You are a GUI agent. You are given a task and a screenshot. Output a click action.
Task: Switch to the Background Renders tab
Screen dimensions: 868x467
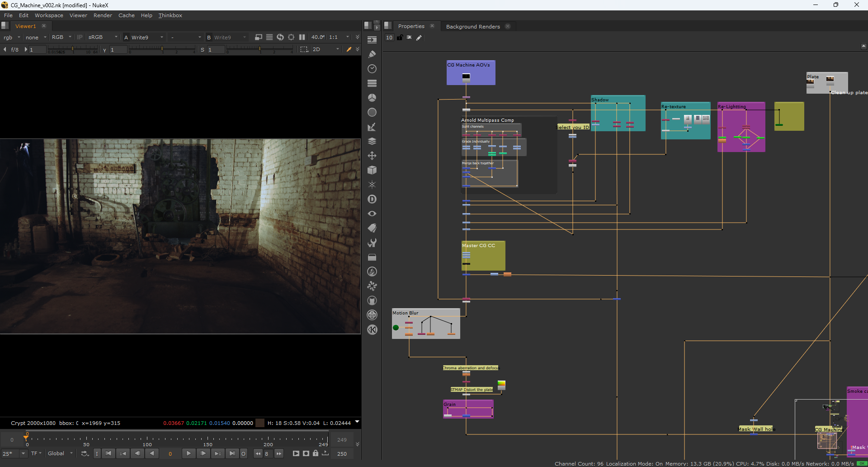pyautogui.click(x=472, y=26)
